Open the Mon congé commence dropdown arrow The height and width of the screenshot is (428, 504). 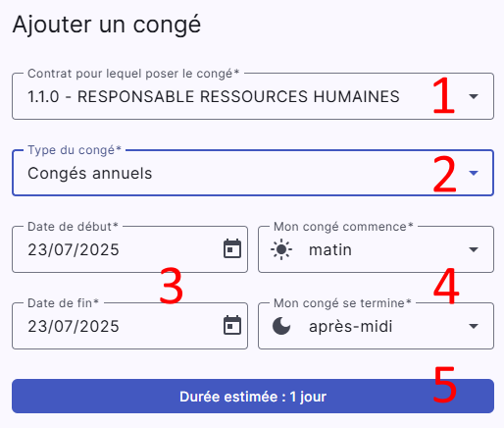click(474, 249)
